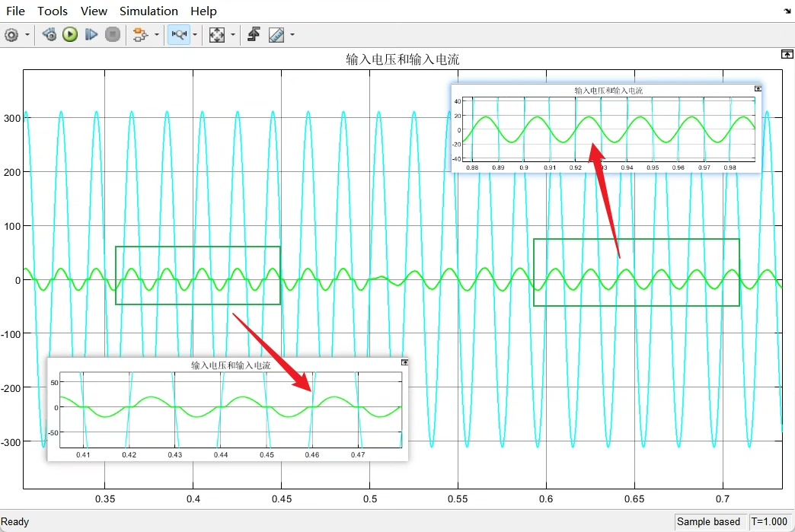Open scope configuration properties gear icon
Screen dimensions: 795x532
click(x=11, y=34)
